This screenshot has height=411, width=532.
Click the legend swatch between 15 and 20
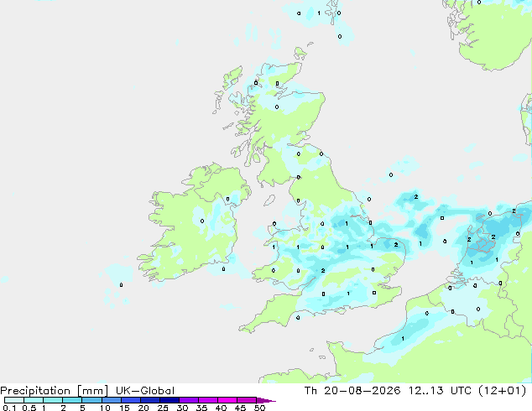(131, 400)
